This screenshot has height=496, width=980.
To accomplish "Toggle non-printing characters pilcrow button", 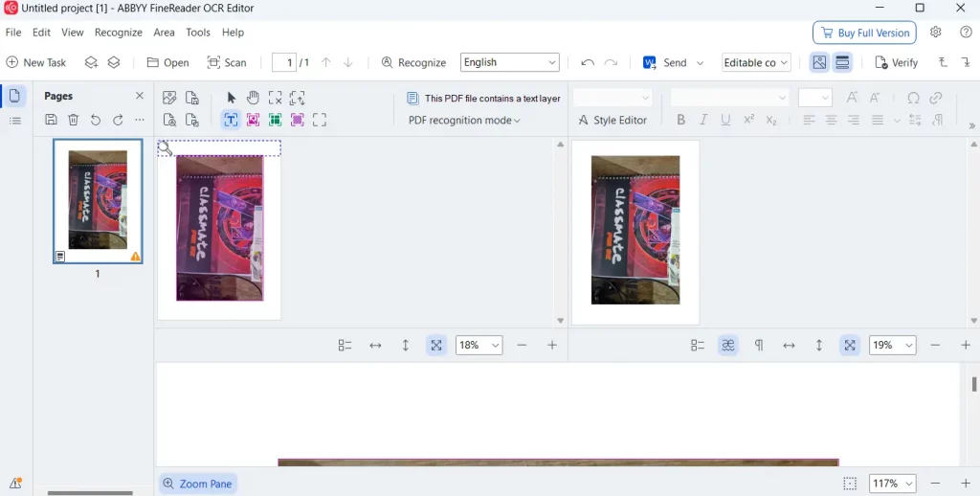I will coord(759,346).
